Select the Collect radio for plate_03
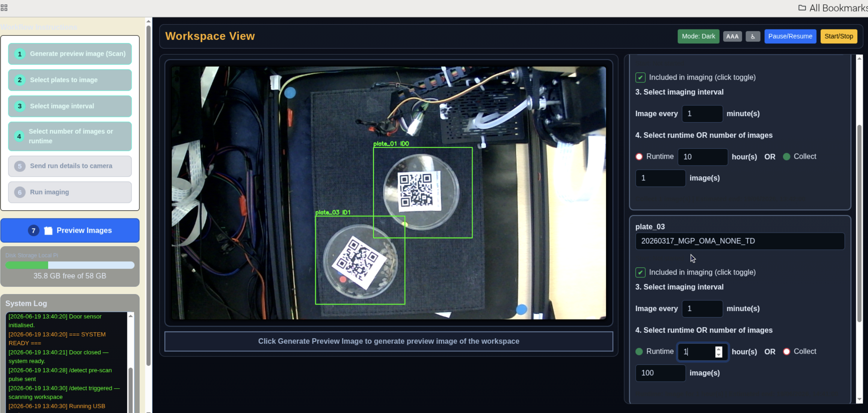 click(786, 352)
